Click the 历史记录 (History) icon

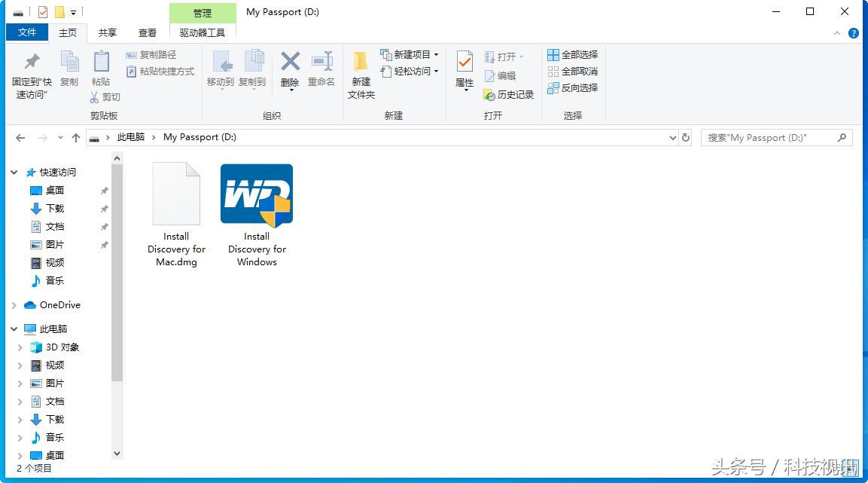pyautogui.click(x=509, y=94)
